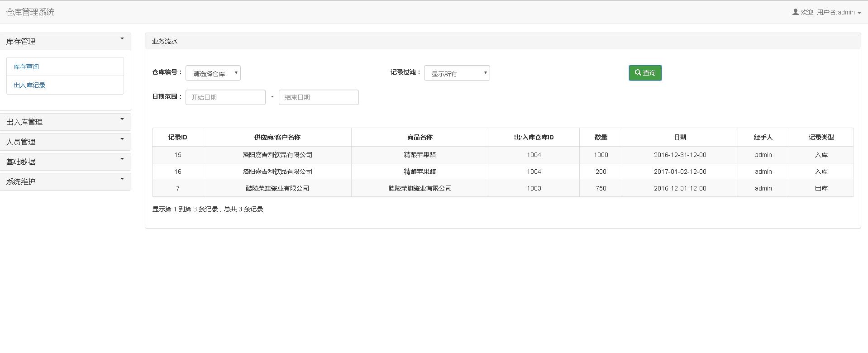The height and width of the screenshot is (353, 868).
Task: Open the 出入库记录 sidebar link
Action: 29,85
